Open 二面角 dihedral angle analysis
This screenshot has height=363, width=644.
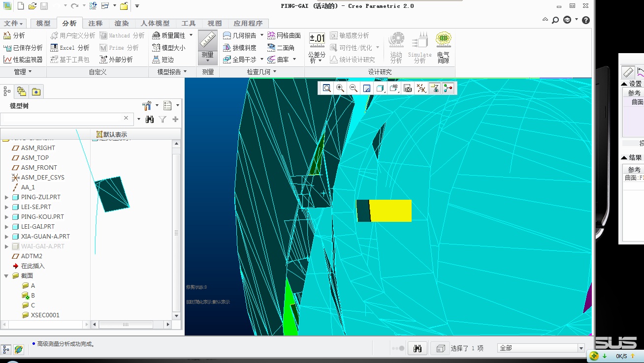tap(281, 48)
